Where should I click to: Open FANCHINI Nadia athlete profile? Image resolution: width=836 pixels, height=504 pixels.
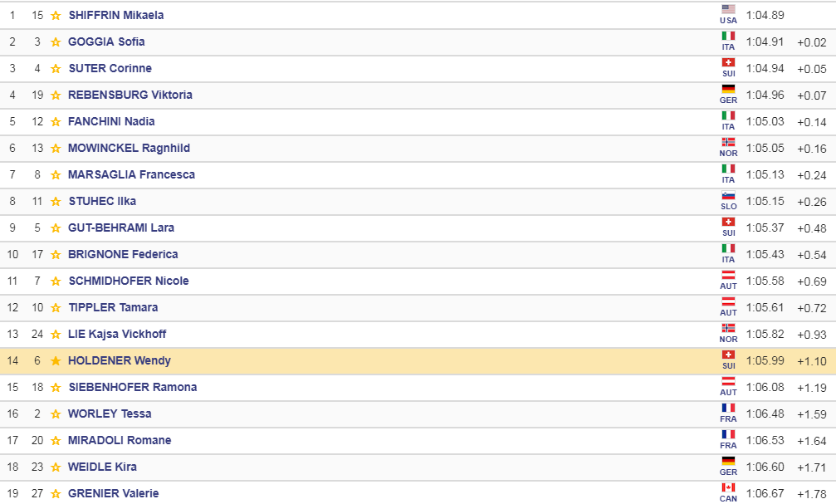(111, 121)
